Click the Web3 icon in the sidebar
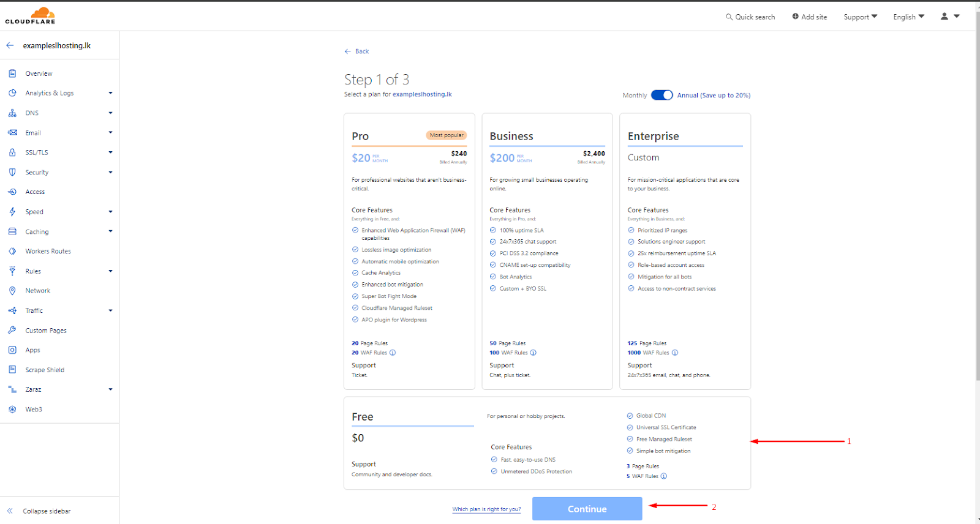 [x=12, y=410]
